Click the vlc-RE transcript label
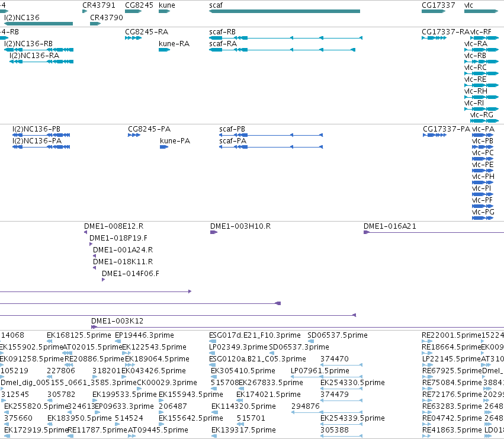The image size is (504, 439). tap(475, 79)
